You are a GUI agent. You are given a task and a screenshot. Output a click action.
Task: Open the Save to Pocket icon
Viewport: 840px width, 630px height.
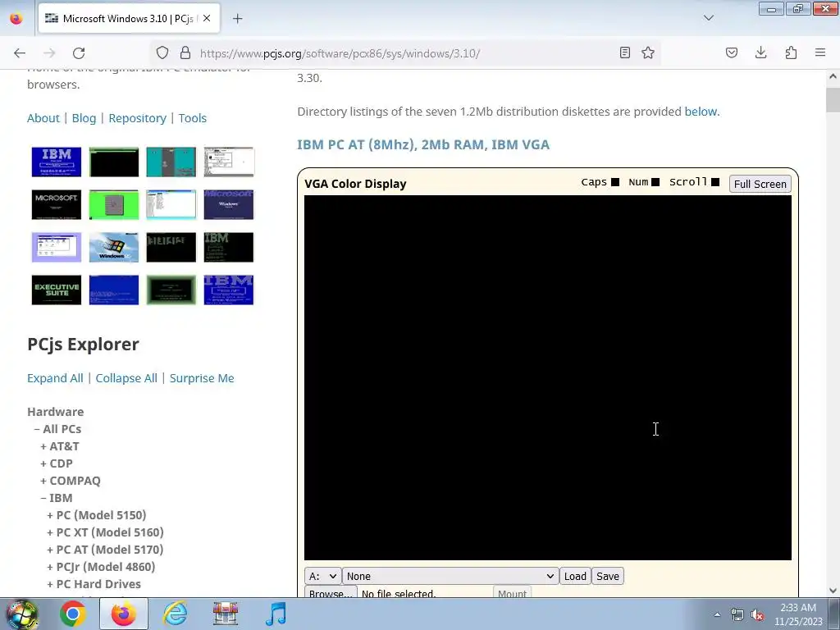tap(732, 52)
